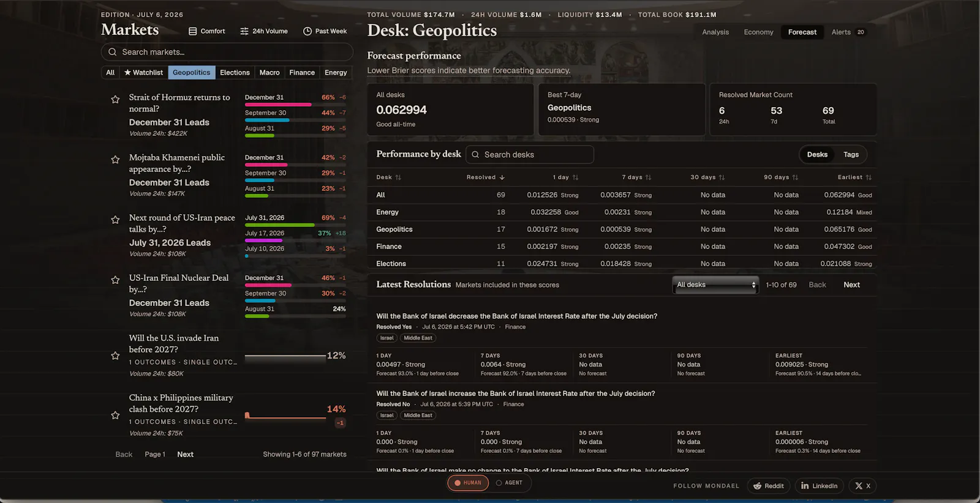Star the Strait of Hormuz market

[115, 99]
